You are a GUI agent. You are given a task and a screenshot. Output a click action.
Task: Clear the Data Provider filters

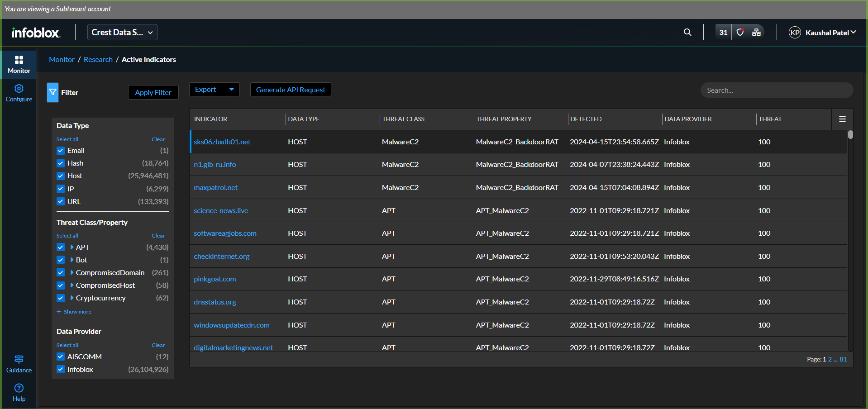click(x=158, y=345)
